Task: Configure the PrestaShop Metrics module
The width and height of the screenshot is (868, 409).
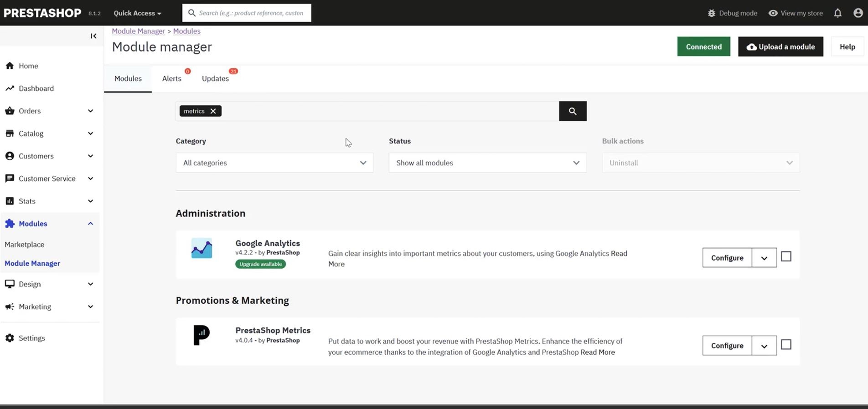Action: coord(727,346)
